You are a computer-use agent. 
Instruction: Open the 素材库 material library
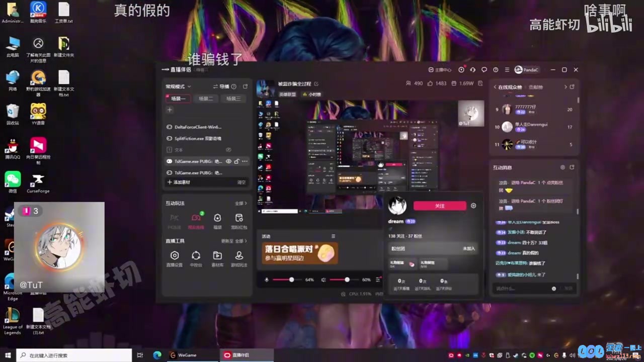217,258
